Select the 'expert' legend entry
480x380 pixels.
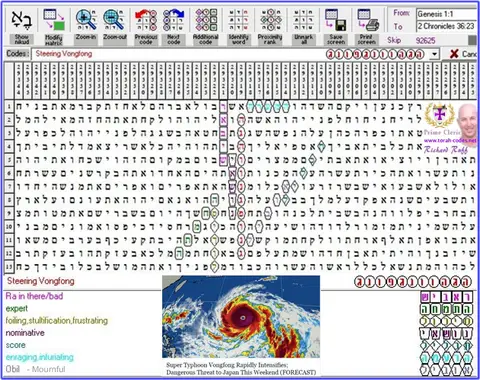[17, 309]
